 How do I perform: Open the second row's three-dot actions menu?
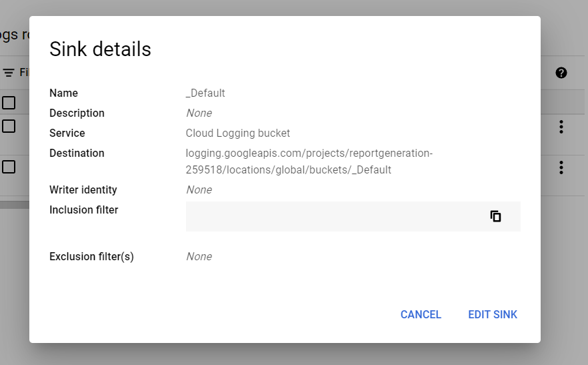pos(561,167)
